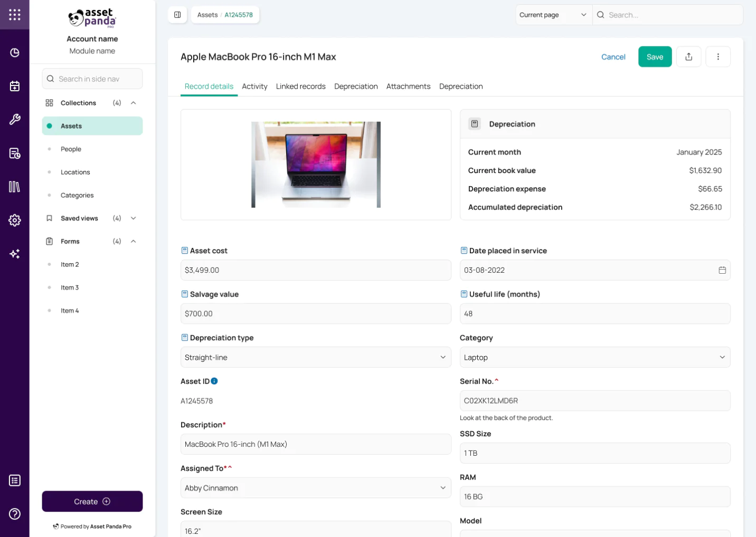756x537 pixels.
Task: Toggle the sidebar panel collapse icon
Action: tap(177, 15)
